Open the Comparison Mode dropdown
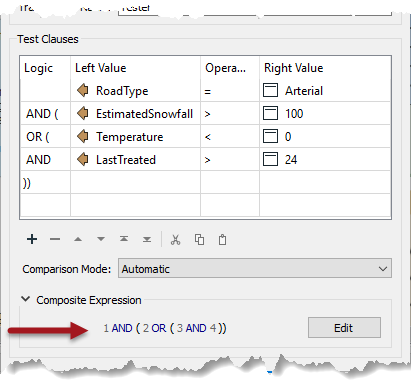 click(x=255, y=268)
